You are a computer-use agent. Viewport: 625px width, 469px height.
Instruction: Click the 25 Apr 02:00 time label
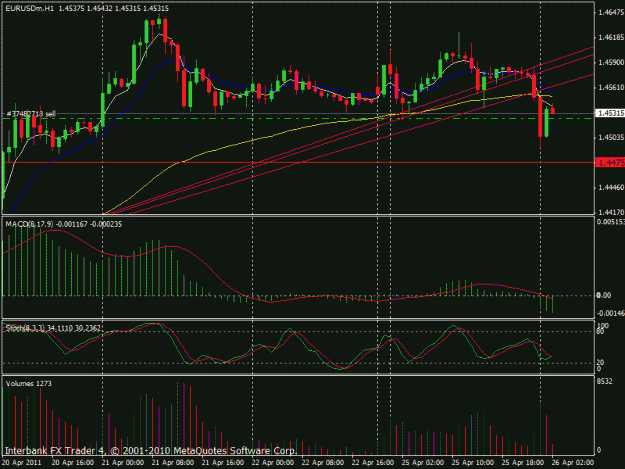click(x=423, y=463)
